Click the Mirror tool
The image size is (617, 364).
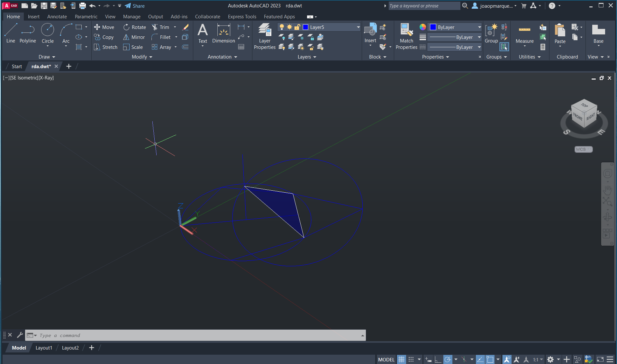coord(134,37)
